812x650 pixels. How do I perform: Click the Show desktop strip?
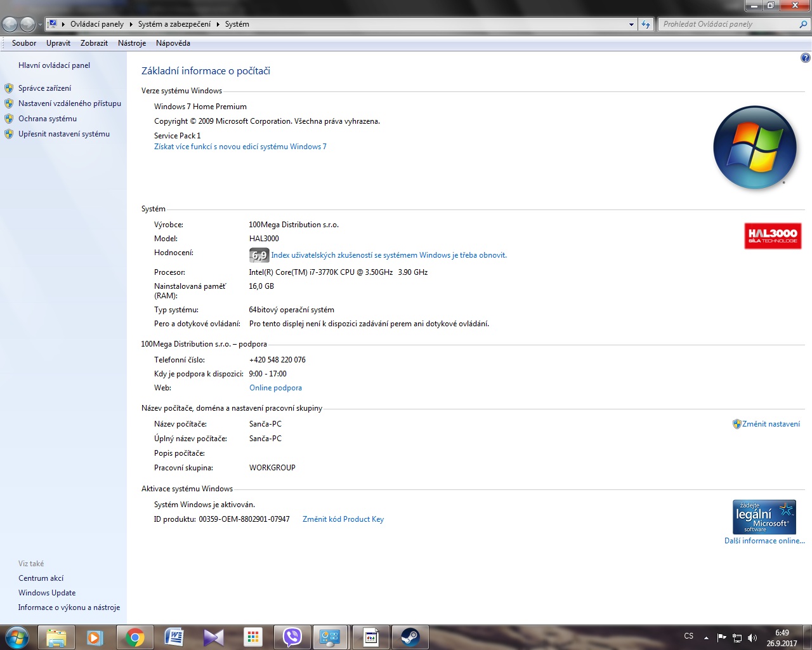click(808, 637)
